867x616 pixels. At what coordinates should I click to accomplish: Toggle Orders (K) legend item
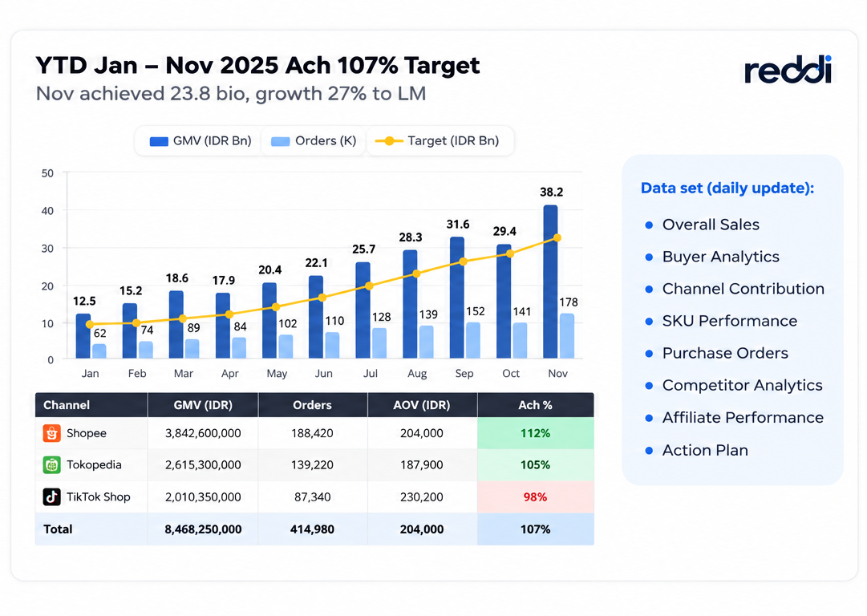[314, 141]
